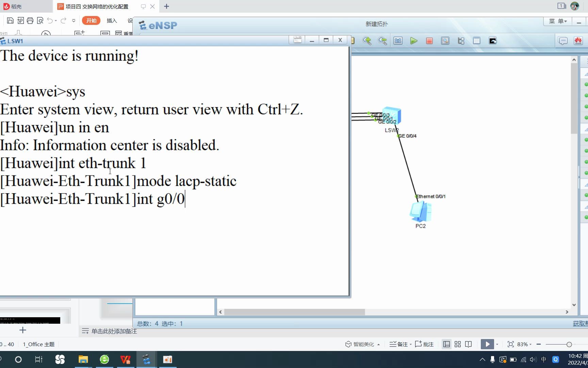Click the 智能美化 button
The image size is (588, 368).
(360, 344)
